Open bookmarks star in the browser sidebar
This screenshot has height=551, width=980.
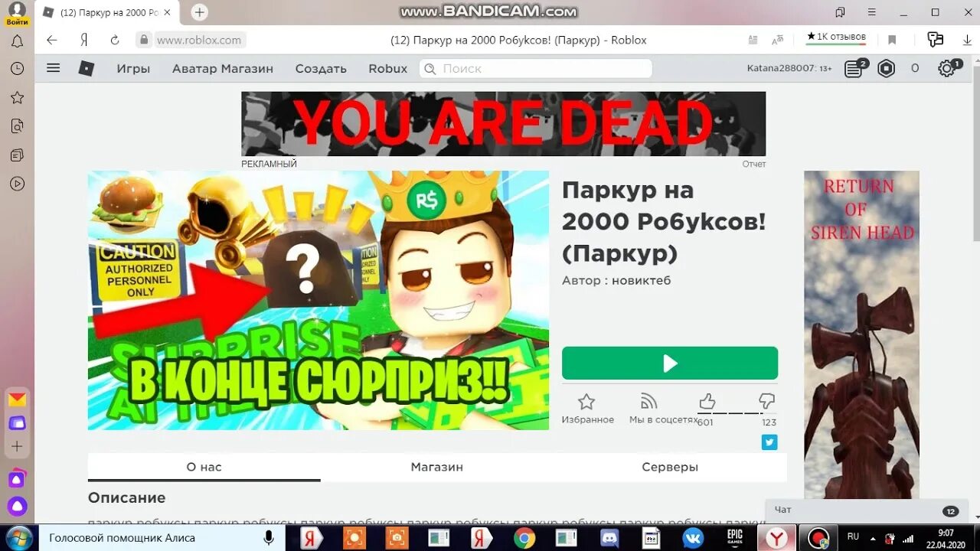click(17, 97)
